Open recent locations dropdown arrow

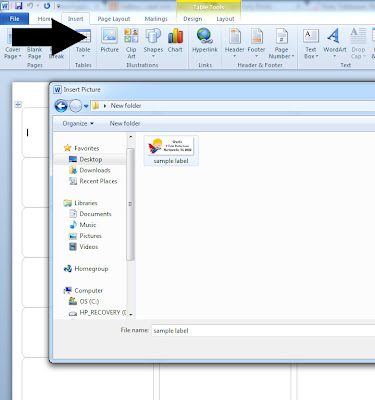[x=86, y=106]
